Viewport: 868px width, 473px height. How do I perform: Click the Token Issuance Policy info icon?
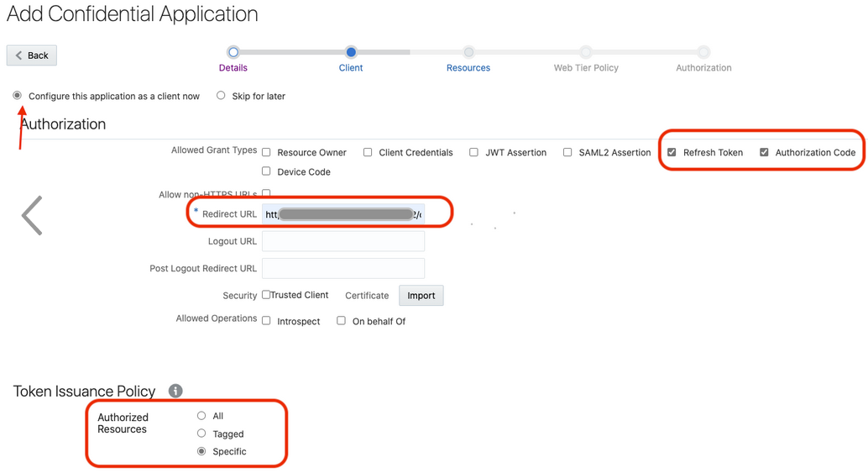(175, 391)
